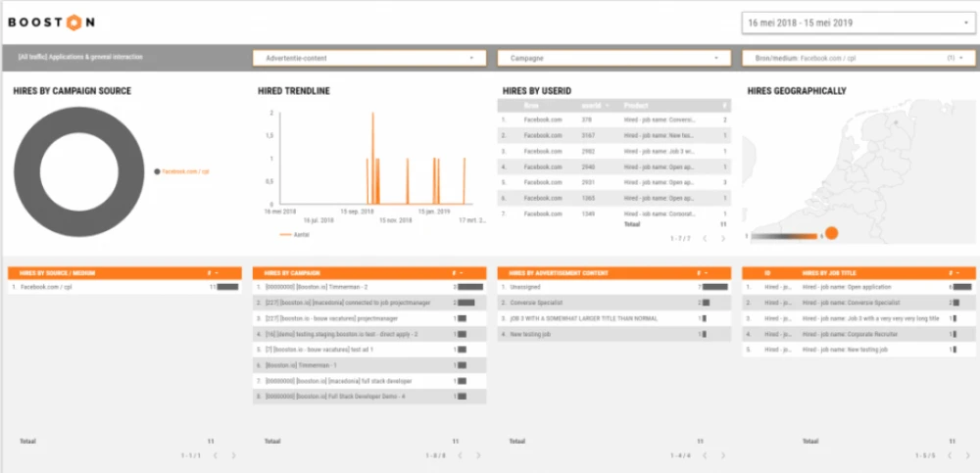Click previous page arrow under Hires by Advertisement Content
The width and height of the screenshot is (980, 473).
(702, 455)
